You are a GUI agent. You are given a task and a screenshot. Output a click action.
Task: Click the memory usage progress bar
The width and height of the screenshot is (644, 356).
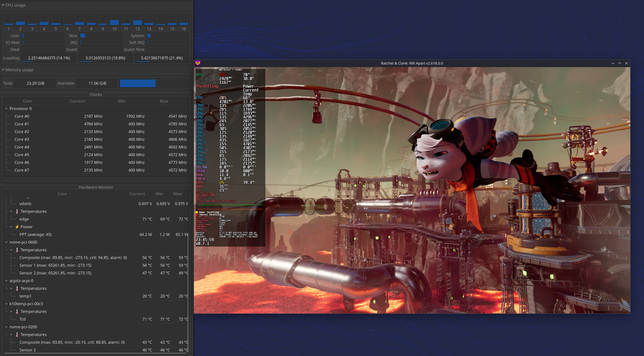click(154, 83)
